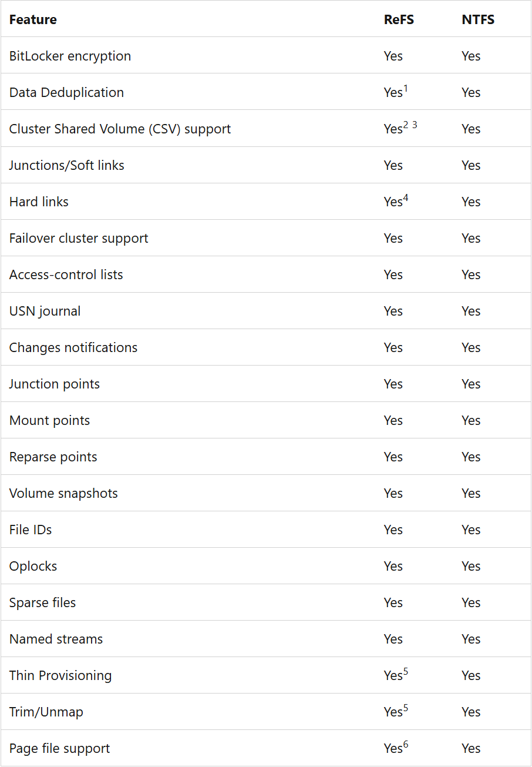Open footnote 5 in the Trim/Unmap row

pyautogui.click(x=406, y=708)
